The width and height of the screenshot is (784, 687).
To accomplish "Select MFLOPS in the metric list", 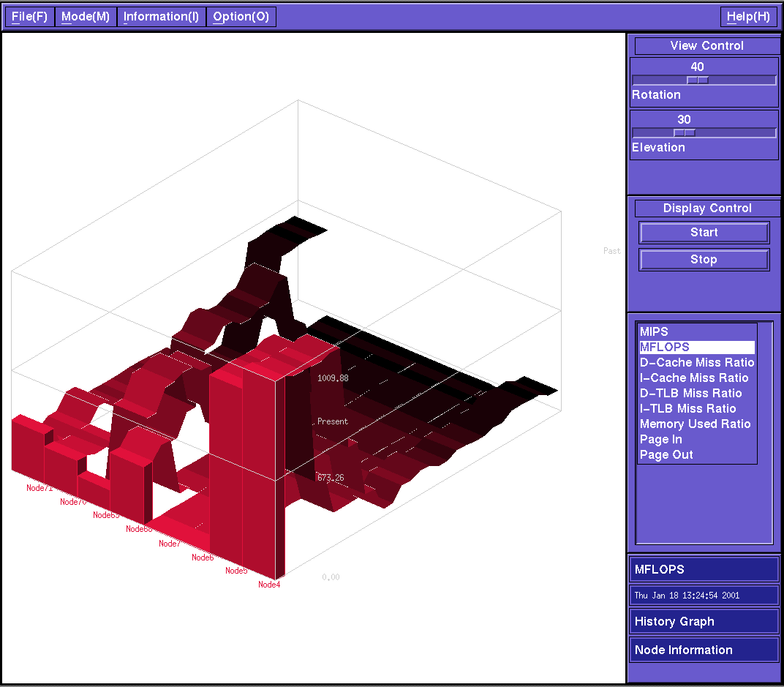I will (664, 348).
